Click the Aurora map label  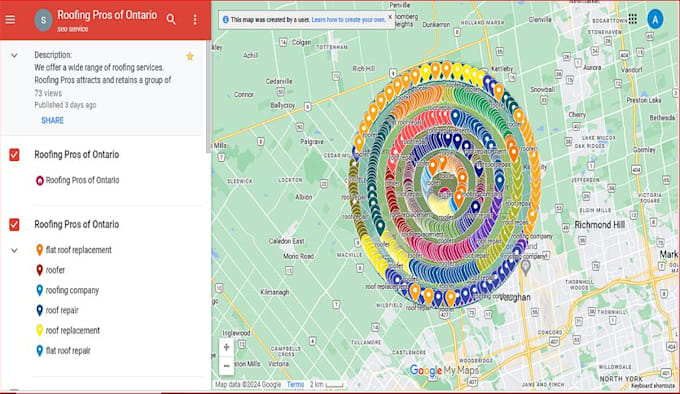tap(592, 68)
